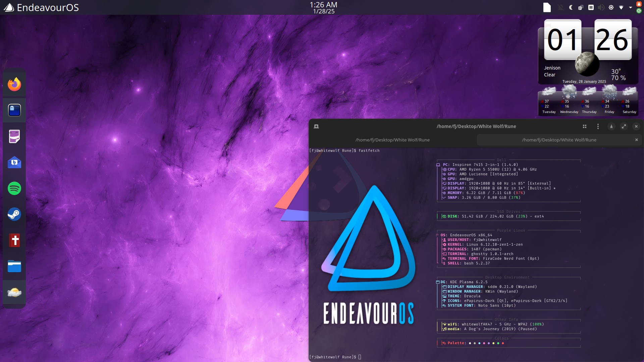This screenshot has height=362, width=644.
Task: Expand hidden system tray icons arrow
Action: pyautogui.click(x=630, y=7)
